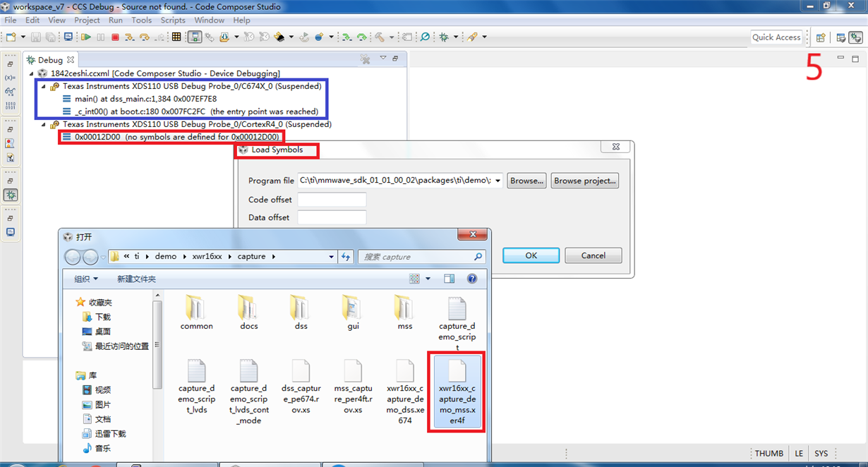Click the Minimize Debug view icon

(395, 59)
